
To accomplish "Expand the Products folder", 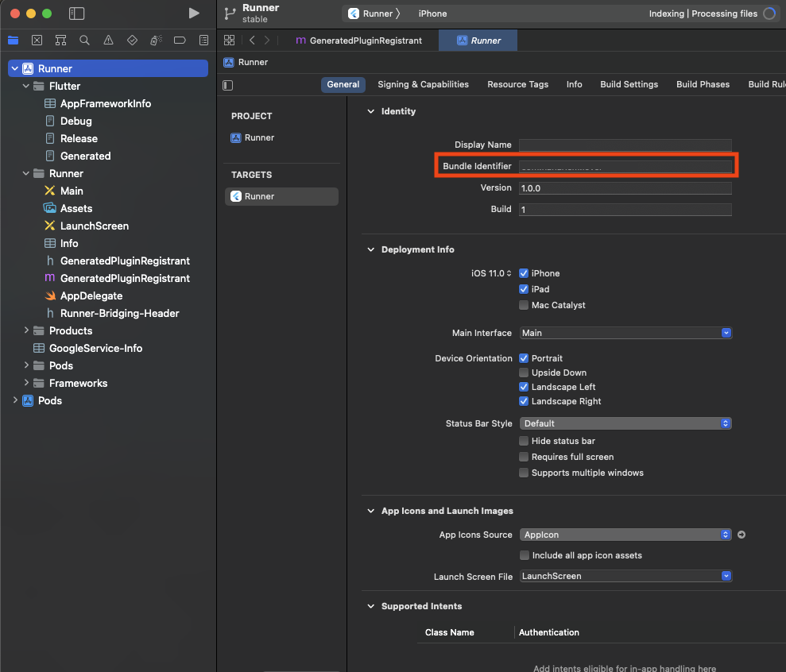I will point(26,330).
